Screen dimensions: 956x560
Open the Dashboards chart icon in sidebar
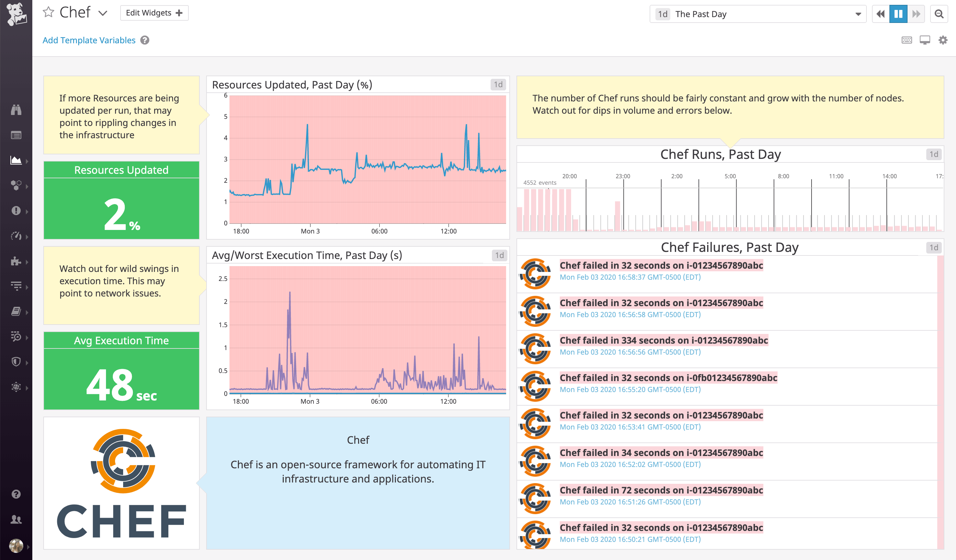16,161
